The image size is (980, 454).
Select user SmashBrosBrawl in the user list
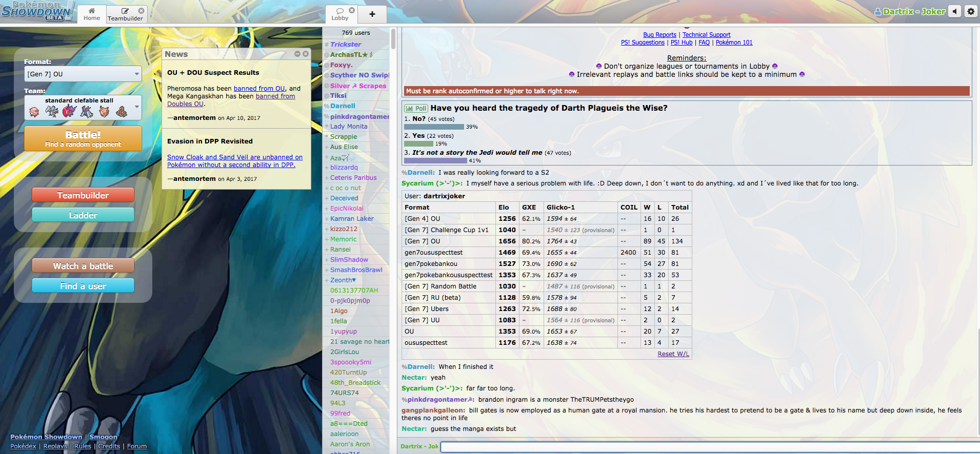coord(356,270)
